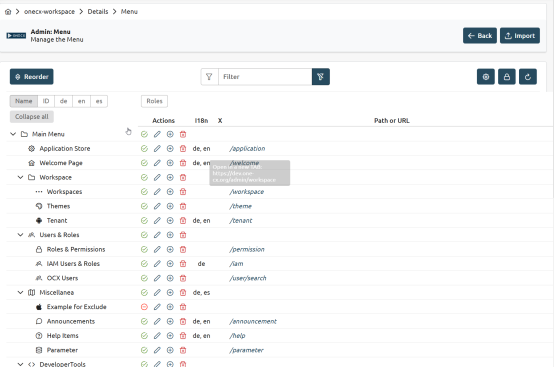Toggle the enabled status of Tenant

[x=144, y=220]
